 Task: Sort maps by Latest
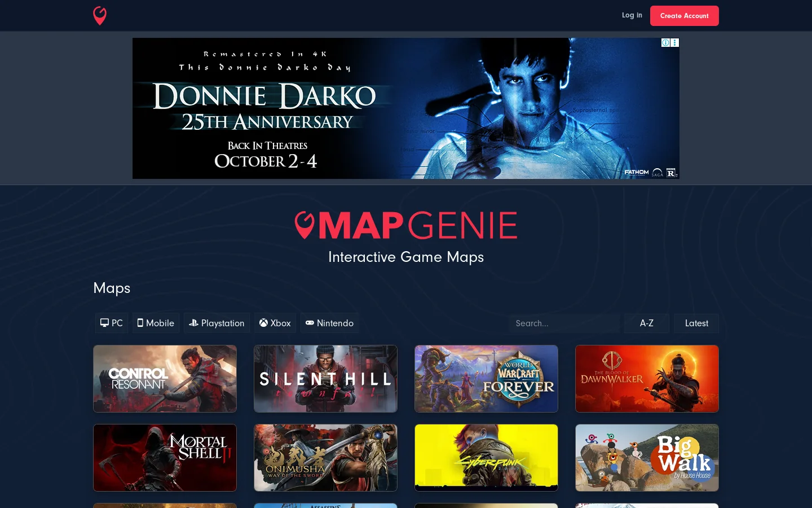click(696, 323)
